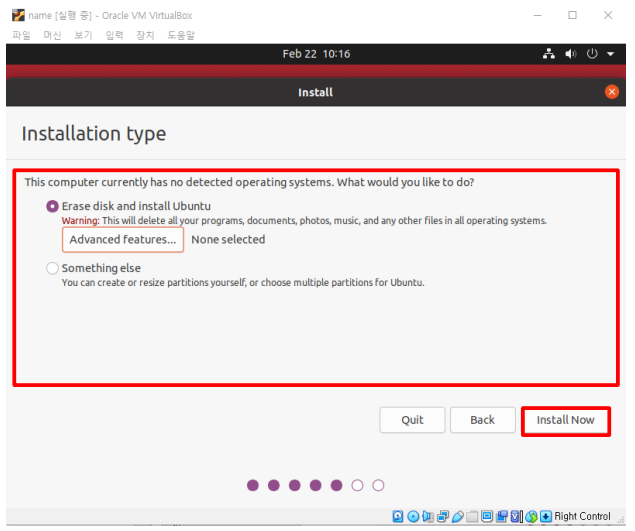
Task: Open the 도움말 menu
Action: pyautogui.click(x=181, y=35)
